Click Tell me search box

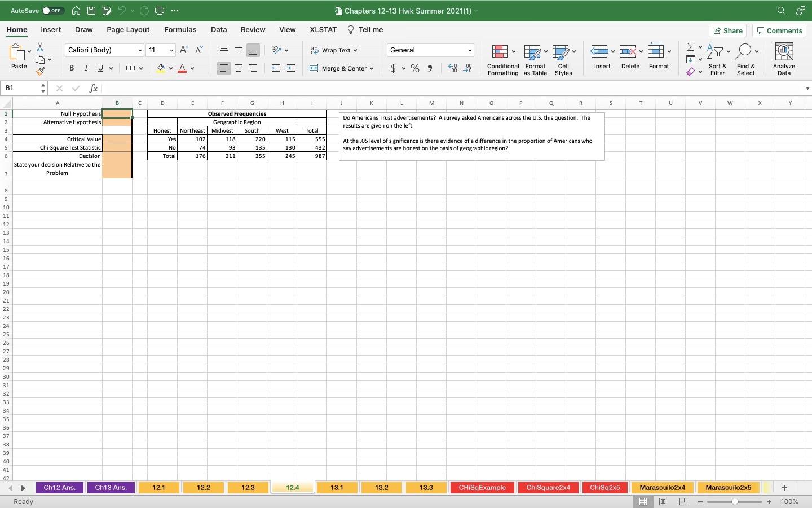coord(365,30)
